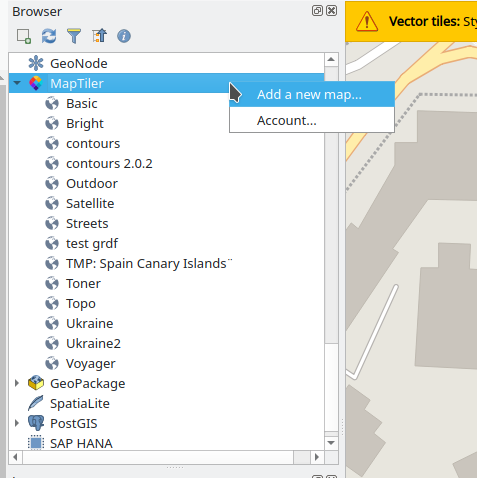Image resolution: width=477 pixels, height=478 pixels.
Task: Click the Topo map label
Action: coord(81,304)
